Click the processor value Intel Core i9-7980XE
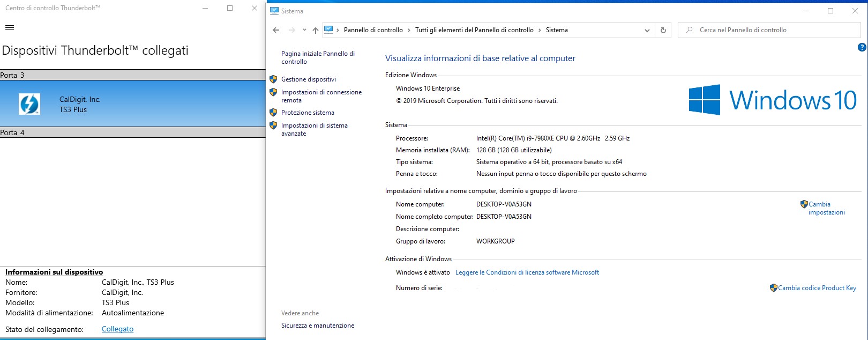 click(x=553, y=138)
